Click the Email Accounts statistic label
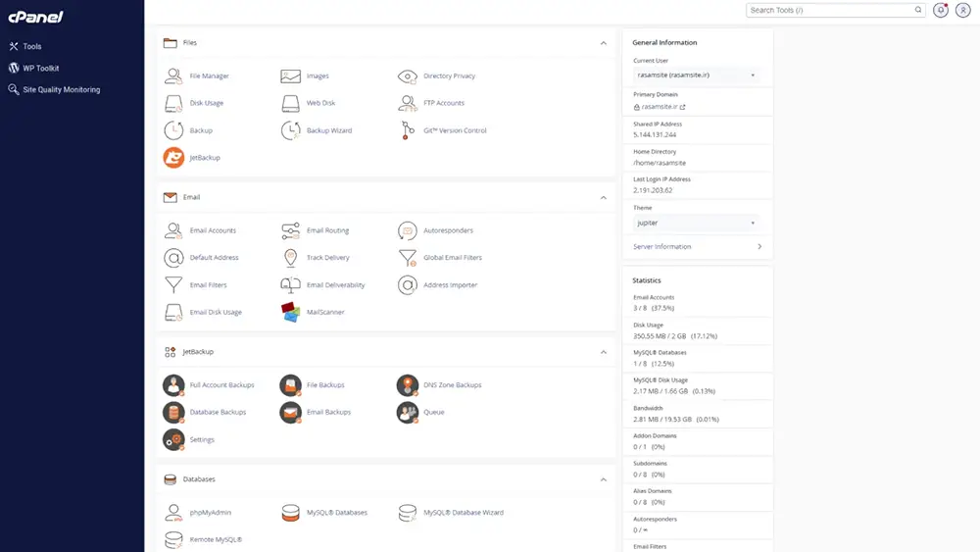The width and height of the screenshot is (980, 552). (x=653, y=297)
